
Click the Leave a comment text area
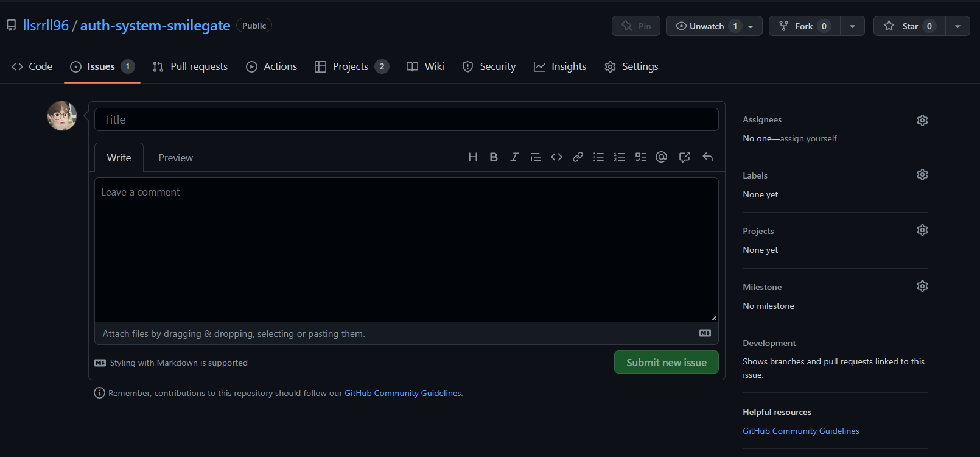pyautogui.click(x=407, y=249)
